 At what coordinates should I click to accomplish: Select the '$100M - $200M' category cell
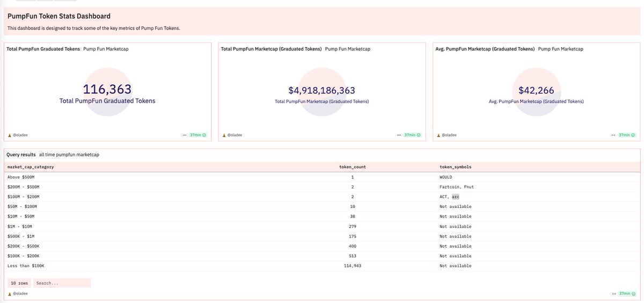[23, 197]
